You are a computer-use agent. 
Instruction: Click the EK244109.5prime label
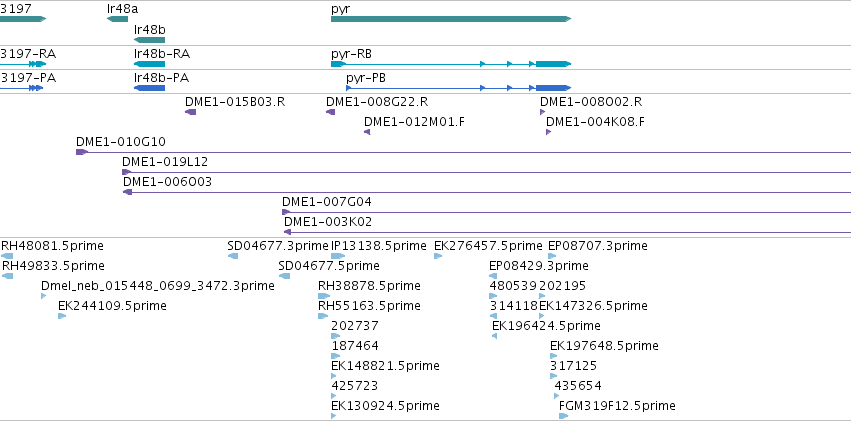pos(112,306)
